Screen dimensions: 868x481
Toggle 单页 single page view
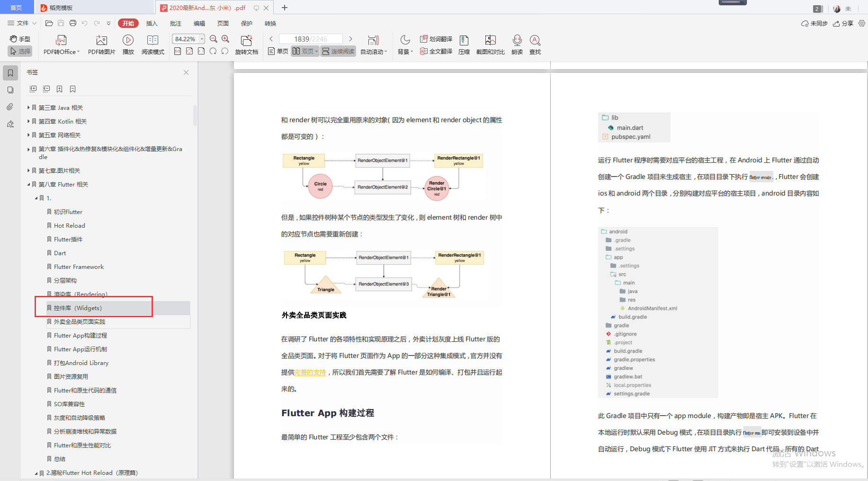click(x=278, y=51)
